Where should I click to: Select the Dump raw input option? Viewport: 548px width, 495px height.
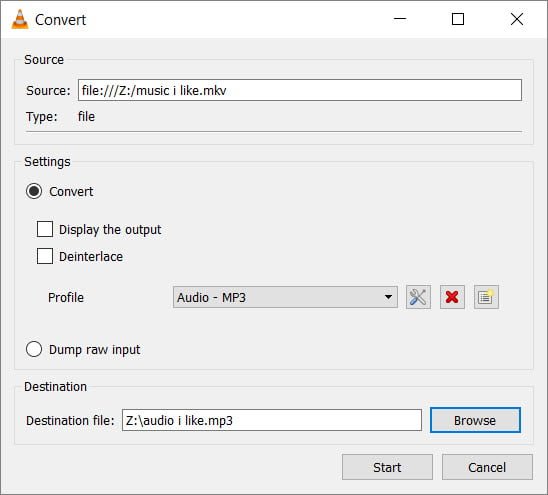(34, 349)
